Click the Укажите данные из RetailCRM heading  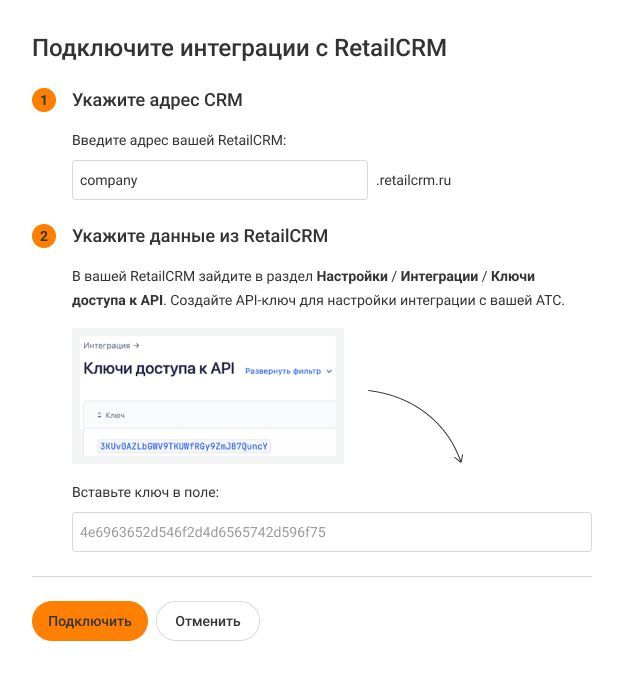coord(200,237)
